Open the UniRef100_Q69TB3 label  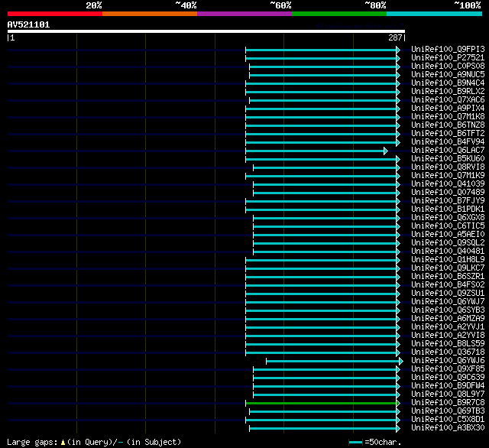(x=448, y=411)
